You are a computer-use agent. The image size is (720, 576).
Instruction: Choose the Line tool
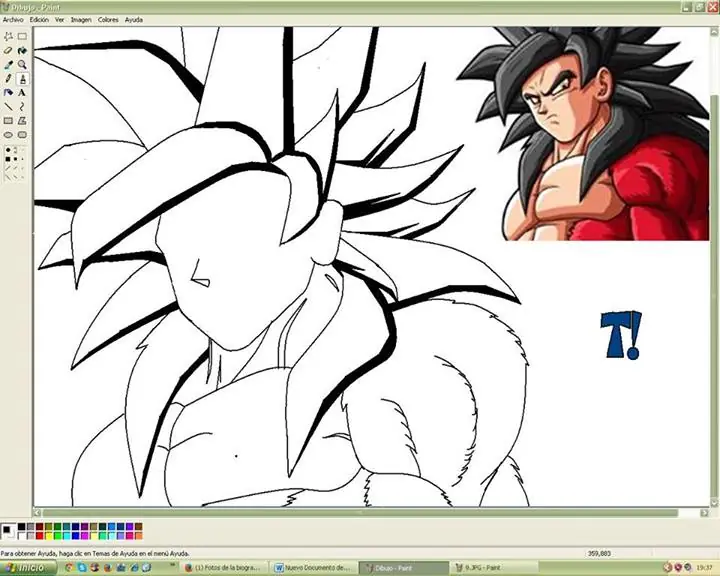tap(8, 107)
